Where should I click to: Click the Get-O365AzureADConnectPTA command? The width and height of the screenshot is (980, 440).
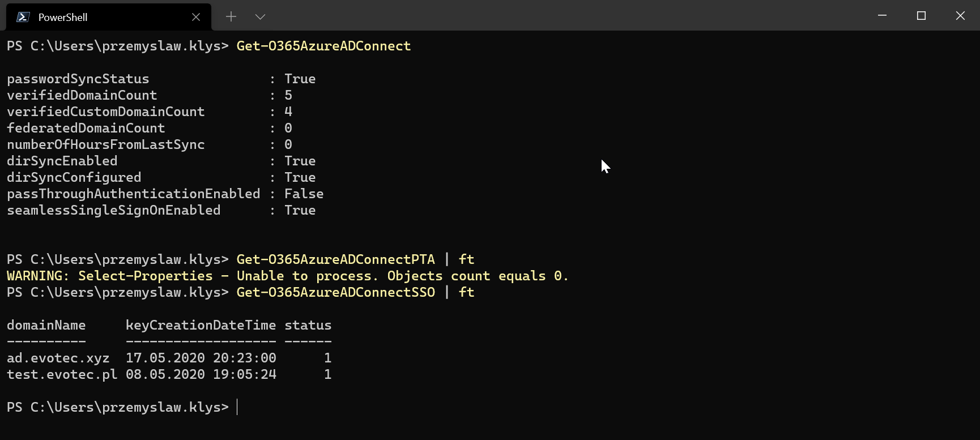pos(335,259)
